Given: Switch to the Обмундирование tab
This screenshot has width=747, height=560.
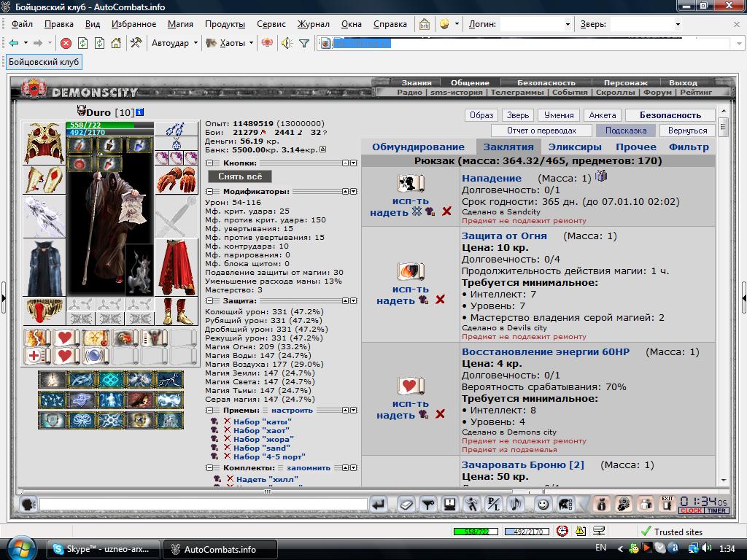Looking at the screenshot, I should pos(418,147).
